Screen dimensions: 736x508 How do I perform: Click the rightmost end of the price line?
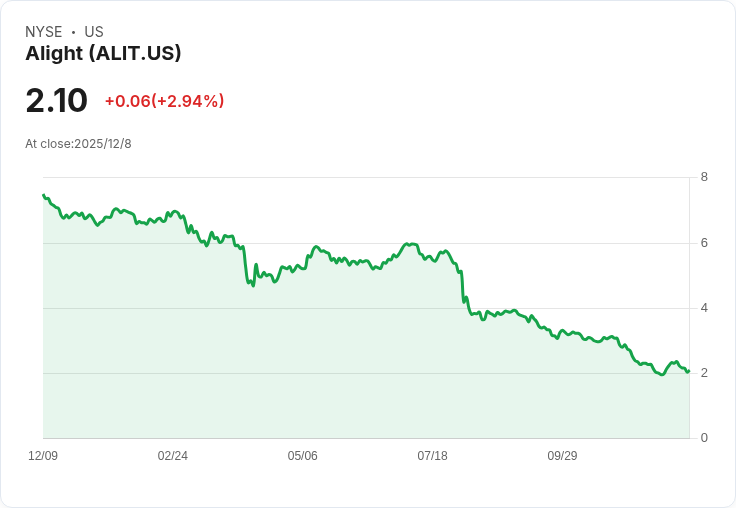click(688, 371)
